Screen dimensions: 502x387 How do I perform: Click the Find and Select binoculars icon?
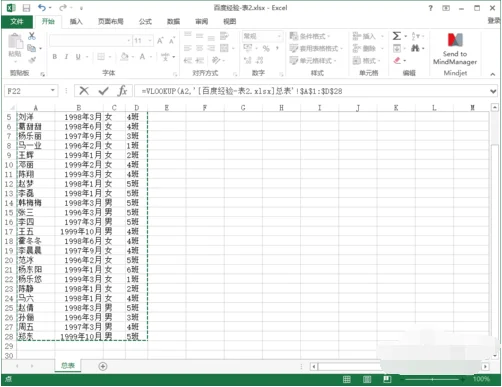pyautogui.click(x=415, y=48)
